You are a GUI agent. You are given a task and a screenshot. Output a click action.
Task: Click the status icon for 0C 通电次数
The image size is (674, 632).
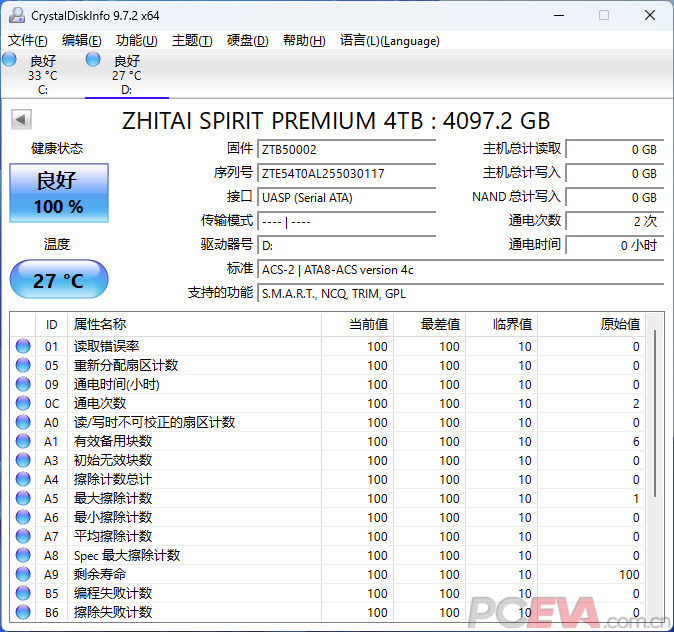23,404
